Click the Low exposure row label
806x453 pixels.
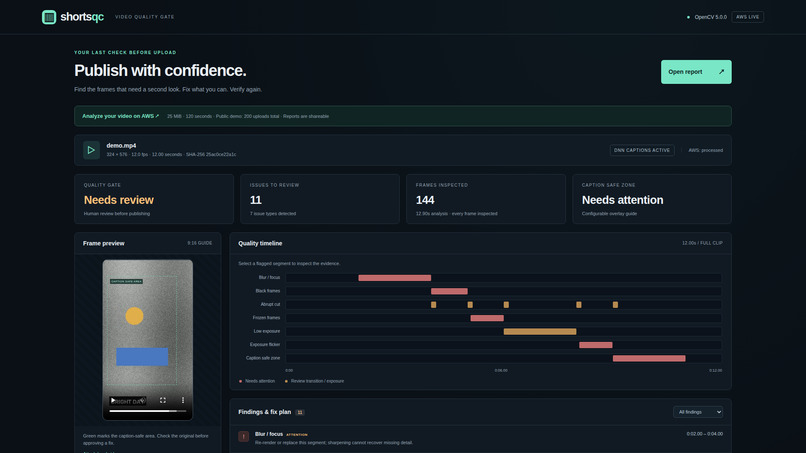pyautogui.click(x=267, y=332)
